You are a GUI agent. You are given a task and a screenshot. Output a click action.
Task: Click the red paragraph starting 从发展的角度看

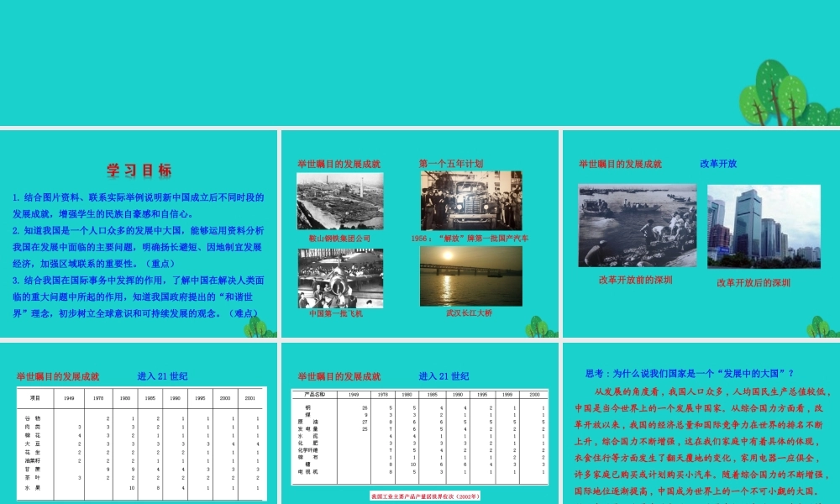(701, 444)
